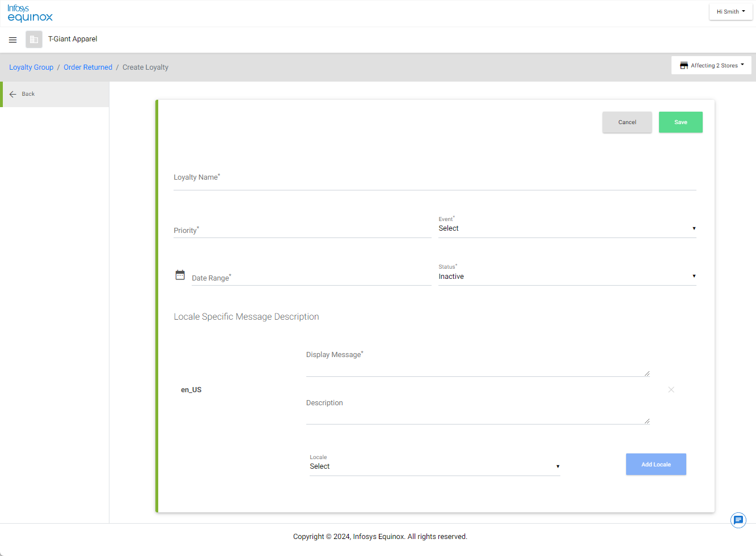This screenshot has height=556, width=756.
Task: Navigate to Order Returned breadcrumb
Action: [x=88, y=67]
